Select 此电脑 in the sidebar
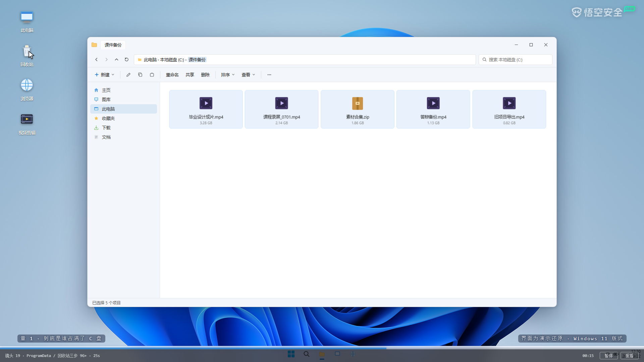 tap(123, 109)
